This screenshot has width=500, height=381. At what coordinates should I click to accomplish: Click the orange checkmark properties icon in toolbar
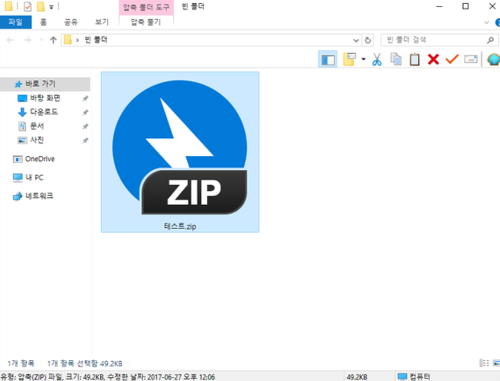tap(452, 59)
